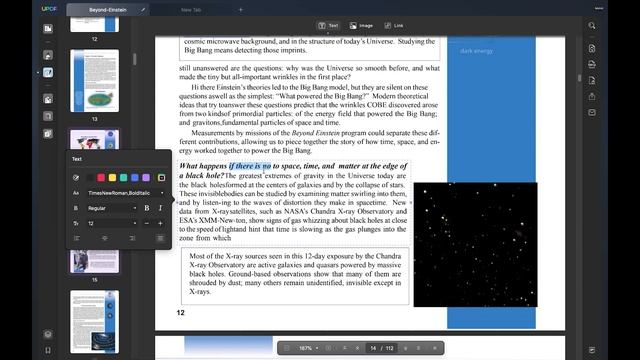This screenshot has height=360, width=640.
Task: Decrease font size with minus button
Action: (147, 223)
